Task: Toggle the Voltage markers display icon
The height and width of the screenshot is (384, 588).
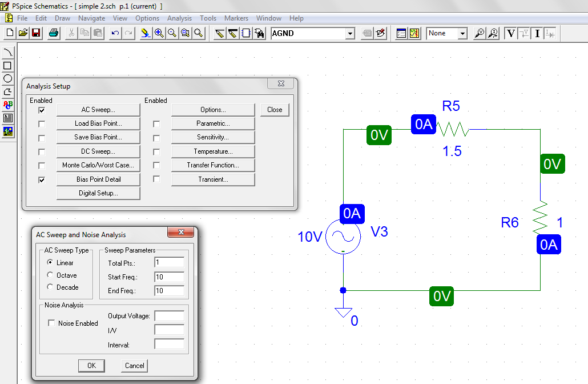Action: [511, 33]
